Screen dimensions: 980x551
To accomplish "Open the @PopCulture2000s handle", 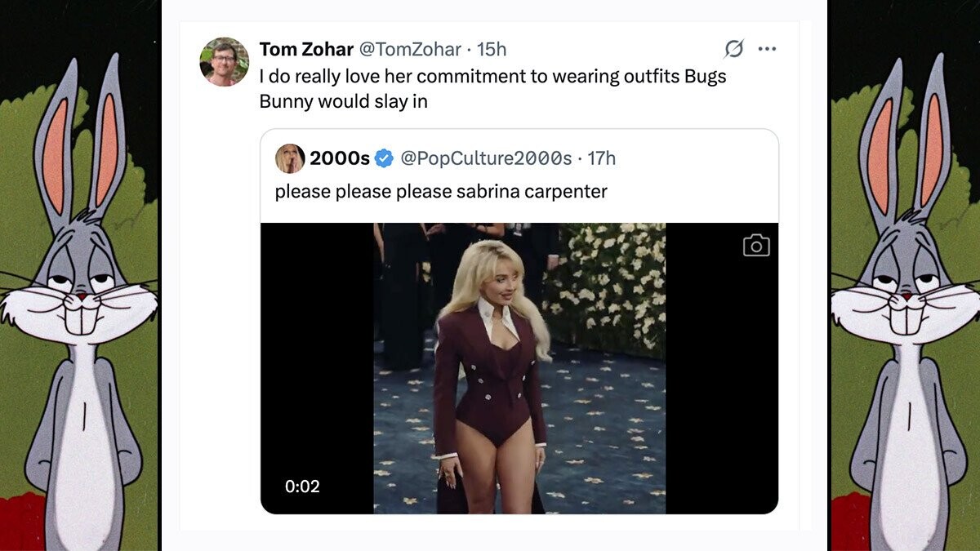I will 485,158.
